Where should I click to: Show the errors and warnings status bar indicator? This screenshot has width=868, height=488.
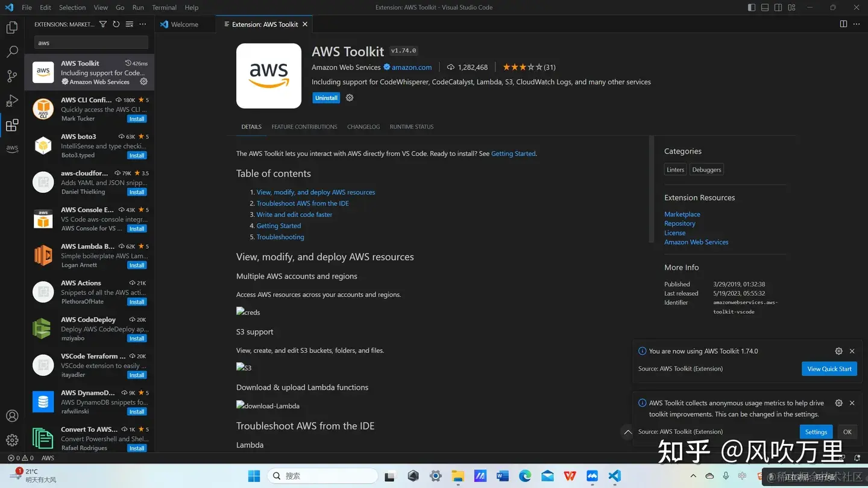[20, 458]
